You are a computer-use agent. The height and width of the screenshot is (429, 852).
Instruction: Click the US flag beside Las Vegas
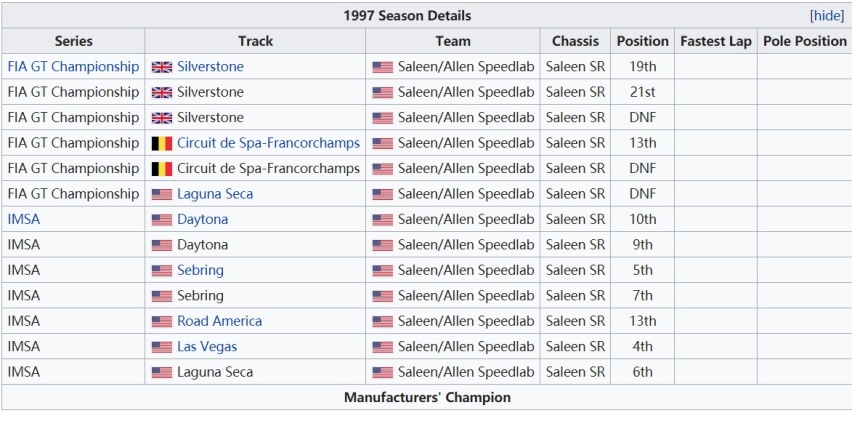[x=162, y=347]
